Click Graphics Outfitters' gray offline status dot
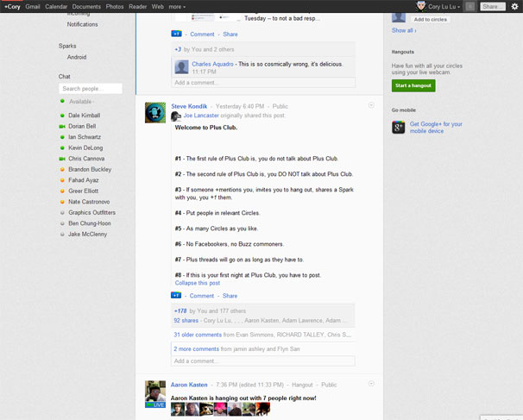Screen dimensions: 523x420 62,213
